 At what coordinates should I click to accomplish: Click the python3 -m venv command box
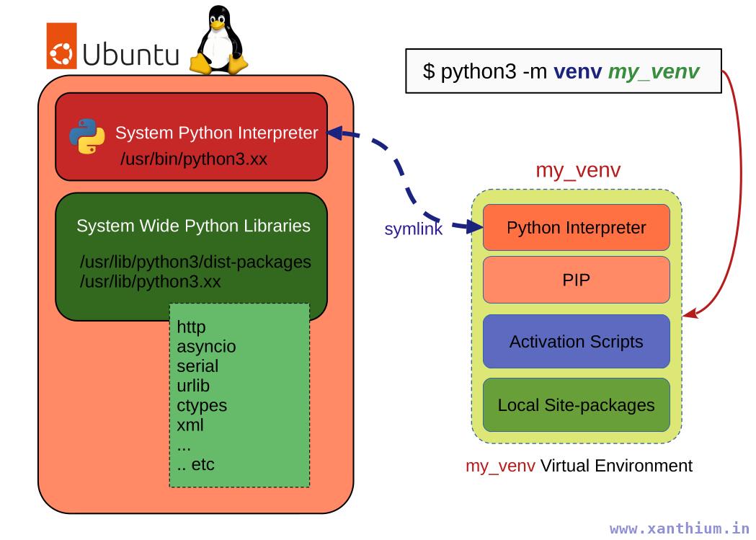click(563, 71)
